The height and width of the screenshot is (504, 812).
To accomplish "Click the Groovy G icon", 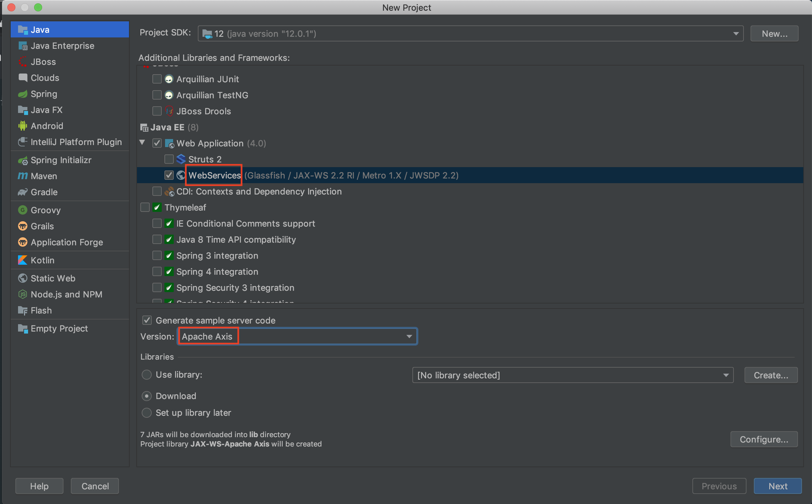I will click(23, 210).
